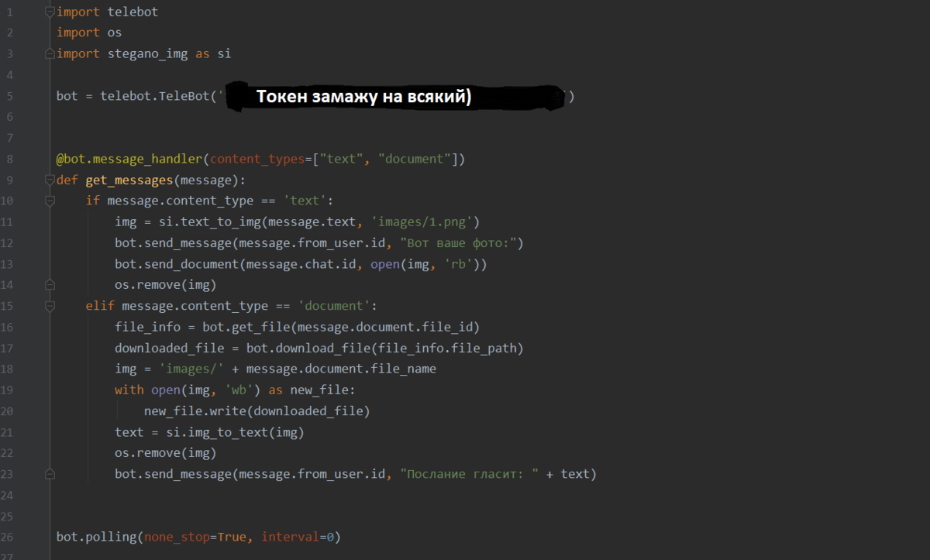Collapse the elif block fold marker on line 15
The image size is (930, 560).
coord(50,306)
